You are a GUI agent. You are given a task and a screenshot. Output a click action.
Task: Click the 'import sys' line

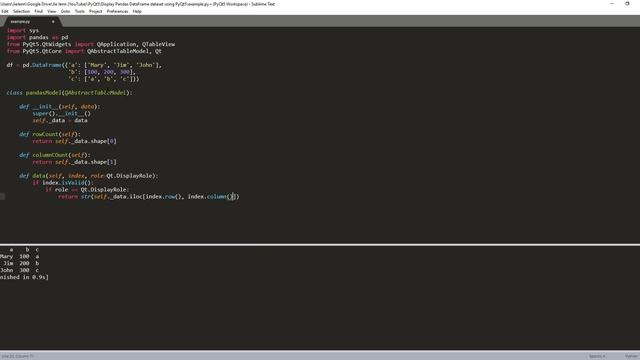coord(23,30)
